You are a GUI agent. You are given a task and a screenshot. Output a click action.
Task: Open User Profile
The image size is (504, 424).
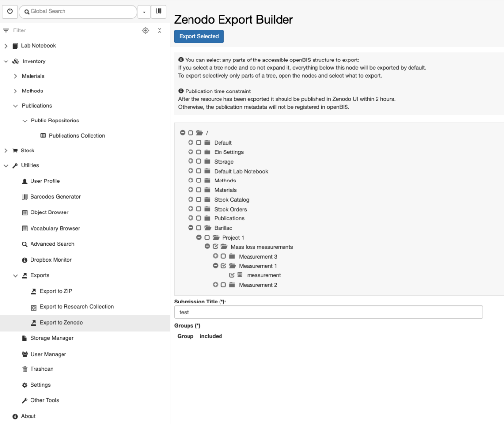[x=45, y=181]
